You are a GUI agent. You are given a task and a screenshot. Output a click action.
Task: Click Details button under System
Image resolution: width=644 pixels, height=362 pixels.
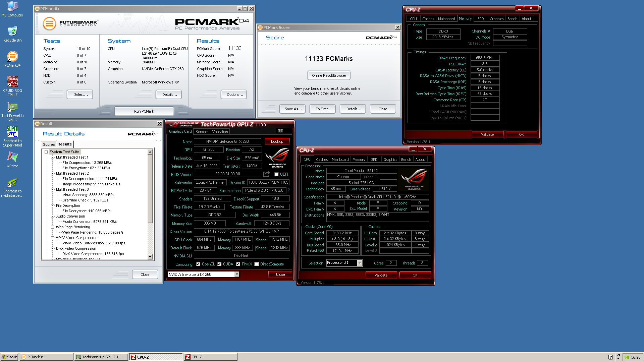[169, 95]
